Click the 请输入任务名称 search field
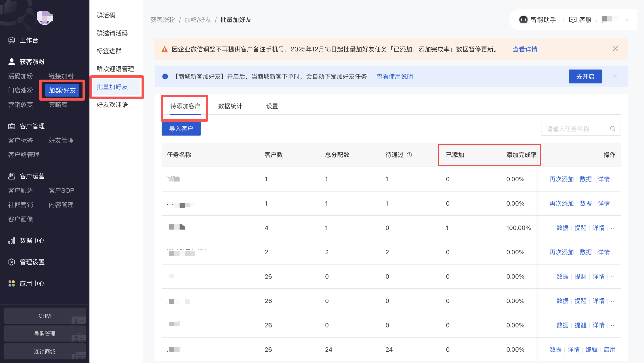The width and height of the screenshot is (644, 363). 575,129
